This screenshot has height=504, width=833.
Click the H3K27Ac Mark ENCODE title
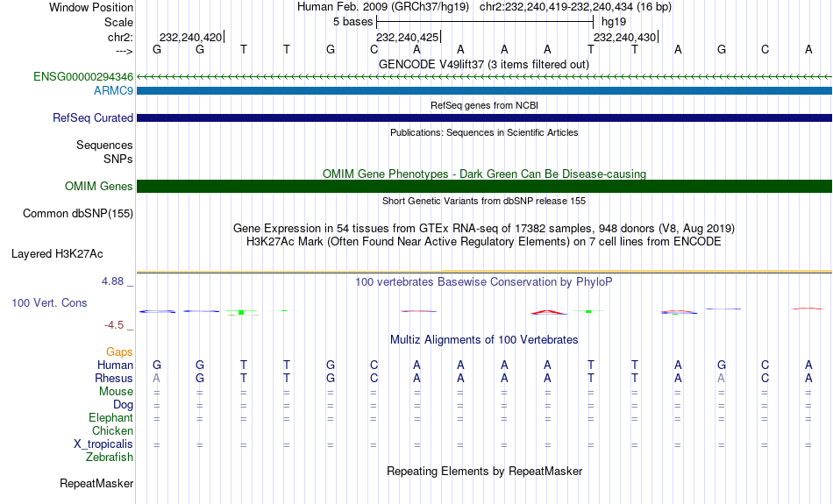pos(484,242)
